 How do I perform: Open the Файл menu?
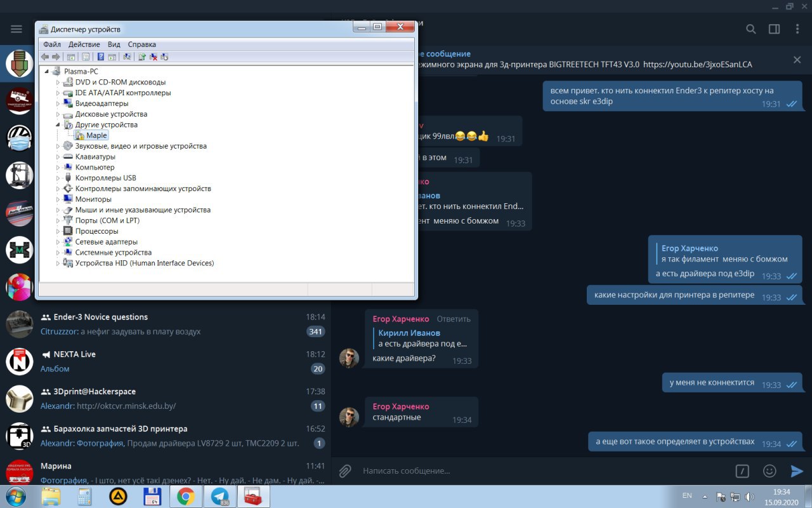click(52, 44)
